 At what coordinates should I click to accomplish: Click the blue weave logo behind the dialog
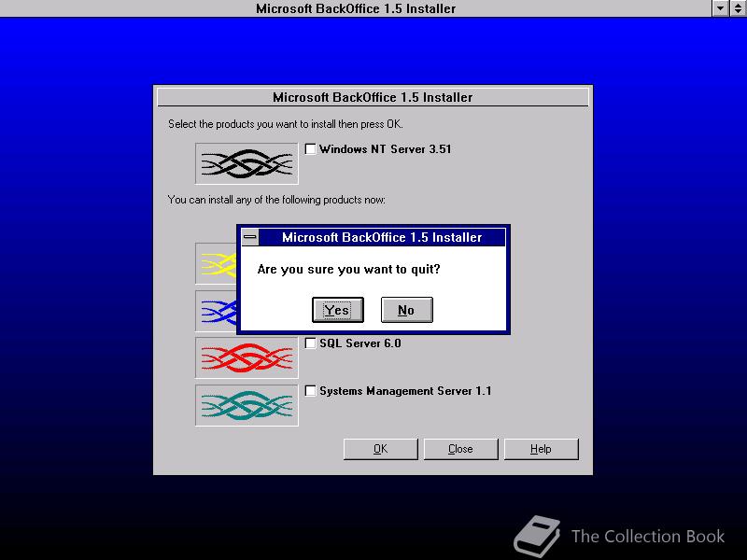coord(217,311)
